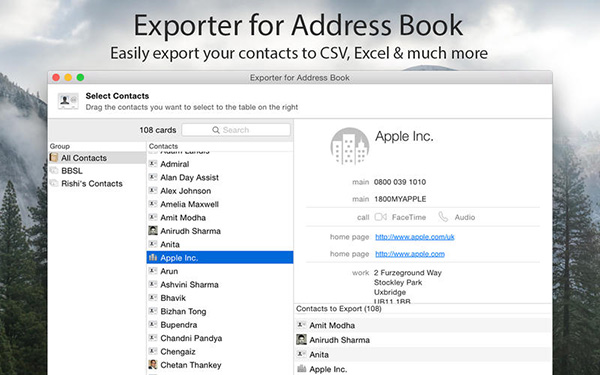Click the Apple Inc. name in detail card
This screenshot has width=600, height=375.
tap(404, 136)
